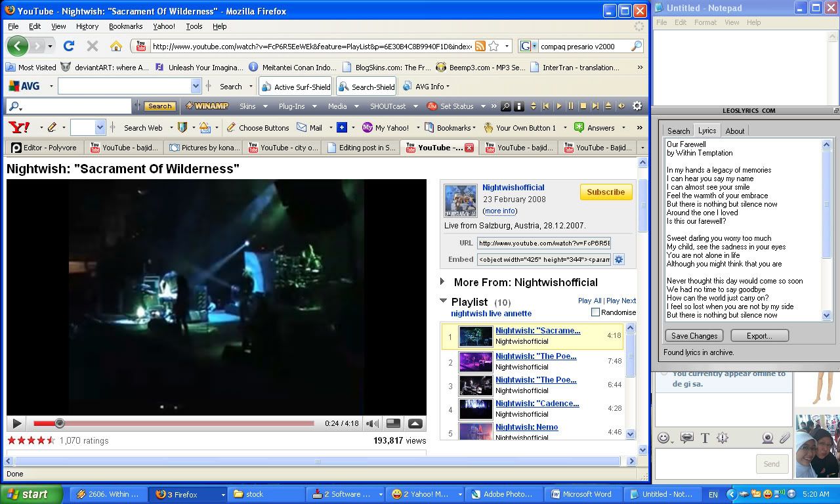Screen dimensions: 840x504
Task: Toggle AVG Active Surf-Shield
Action: pos(296,87)
